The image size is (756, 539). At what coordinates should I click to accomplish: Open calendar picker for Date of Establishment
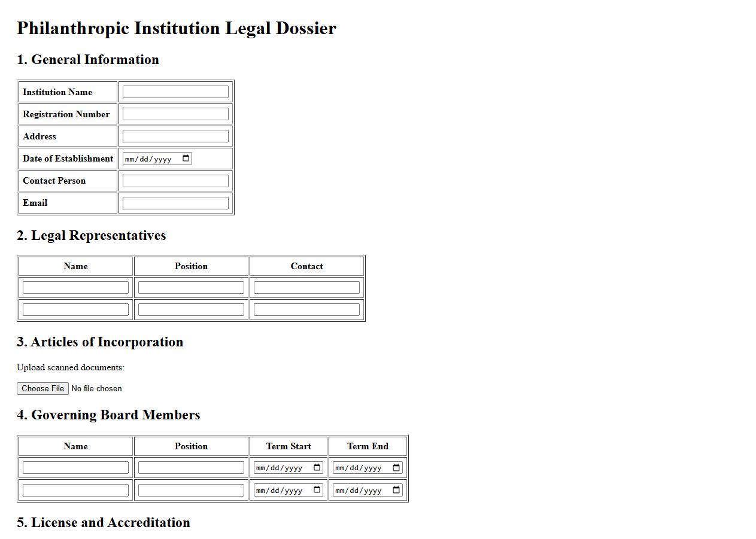[x=186, y=159]
